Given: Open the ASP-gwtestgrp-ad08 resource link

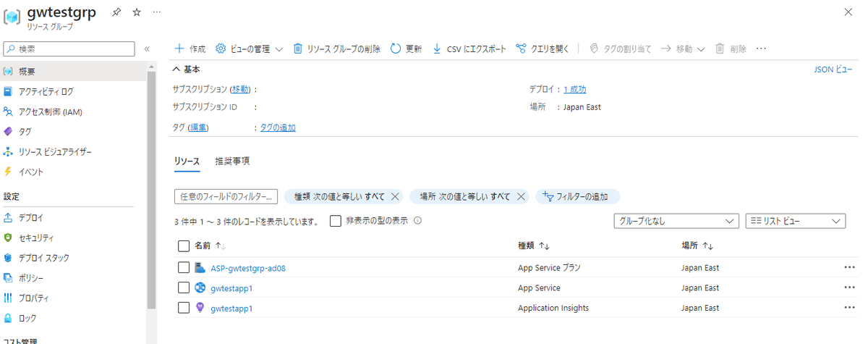Looking at the screenshot, I should (248, 267).
